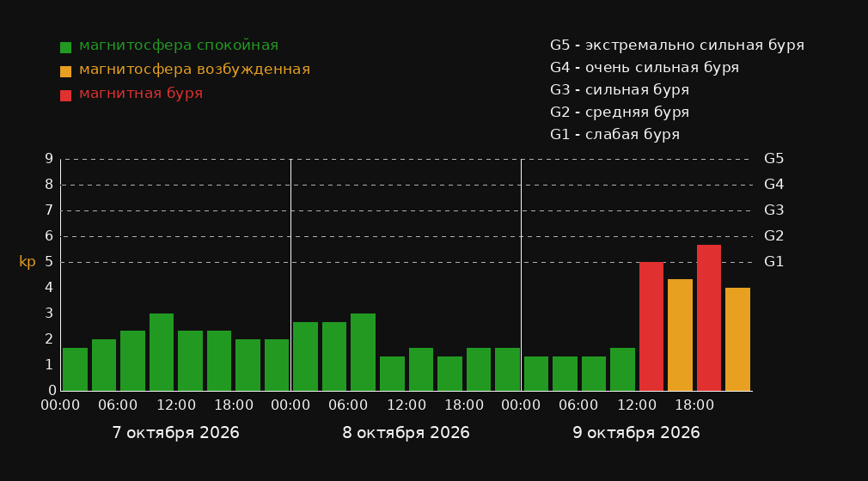Click the 06:00 tick label of 9 October
868x481 pixels.
[578, 405]
